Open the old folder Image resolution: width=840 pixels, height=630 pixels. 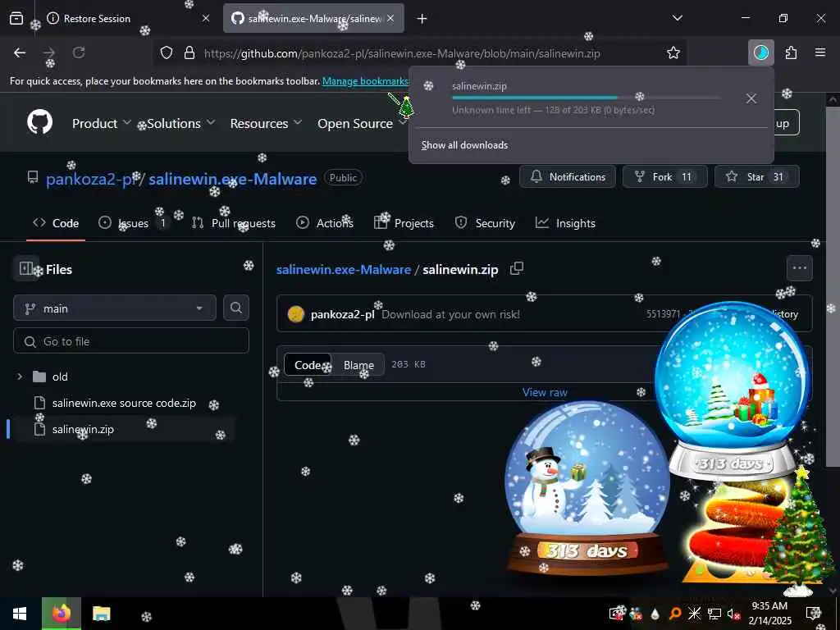[59, 377]
